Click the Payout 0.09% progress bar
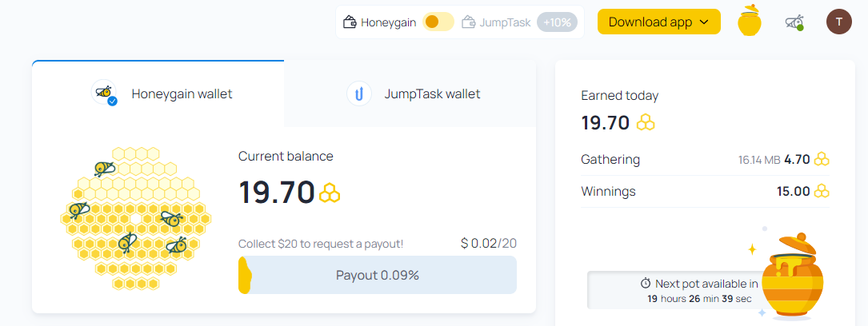Viewport: 868px width, 326px height. [378, 275]
